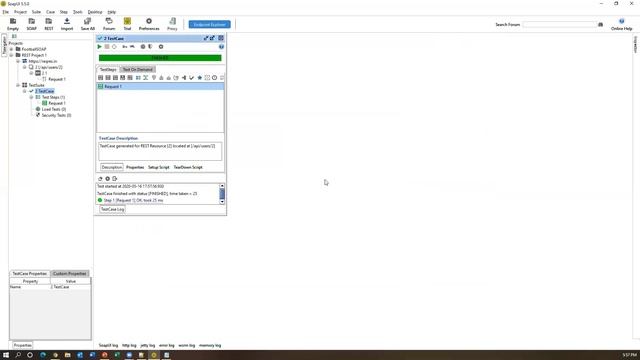
Task: Open the Tools menu
Action: click(x=78, y=12)
